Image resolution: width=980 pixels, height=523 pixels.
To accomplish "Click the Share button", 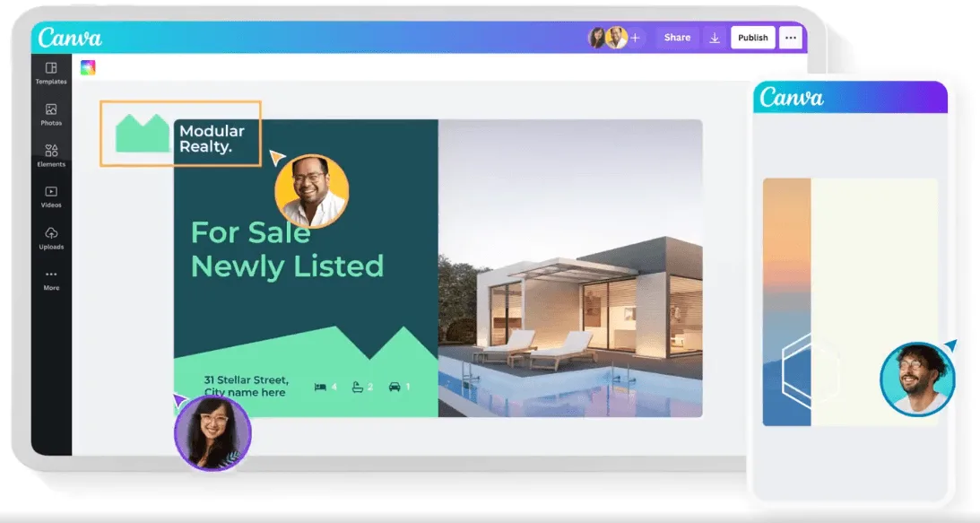I will coord(678,38).
